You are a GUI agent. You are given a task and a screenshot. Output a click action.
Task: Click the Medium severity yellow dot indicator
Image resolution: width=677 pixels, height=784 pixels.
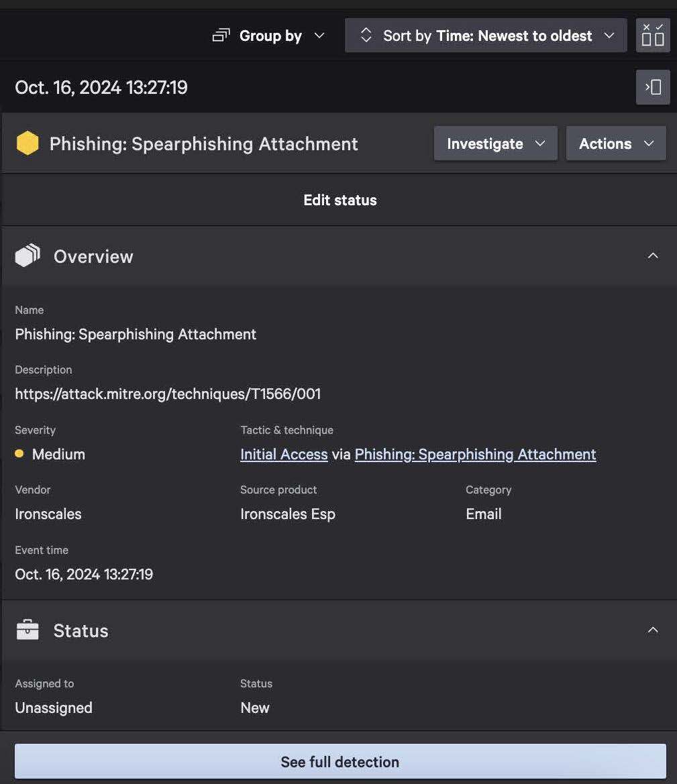[x=19, y=454]
